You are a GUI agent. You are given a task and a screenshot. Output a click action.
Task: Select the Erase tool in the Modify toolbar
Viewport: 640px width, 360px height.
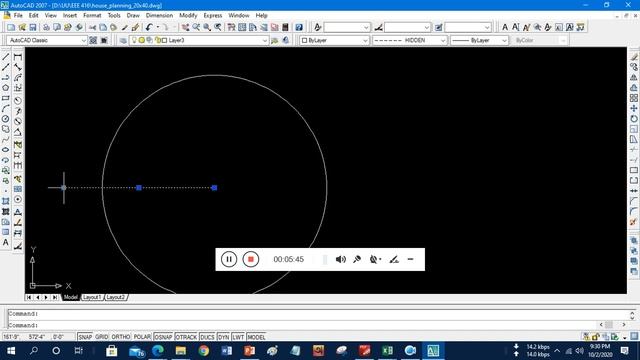pos(633,57)
